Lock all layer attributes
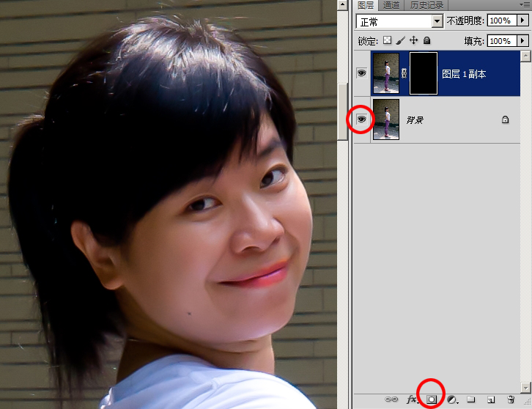The height and width of the screenshot is (409, 532). click(x=426, y=40)
